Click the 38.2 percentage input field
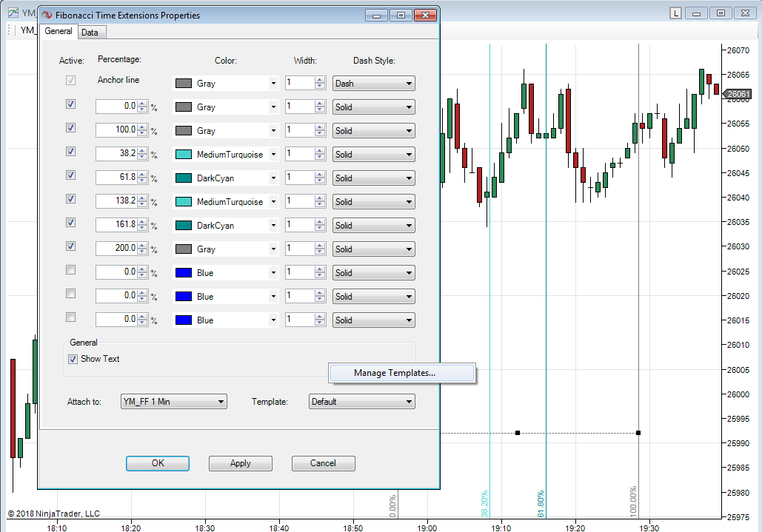 tap(117, 153)
